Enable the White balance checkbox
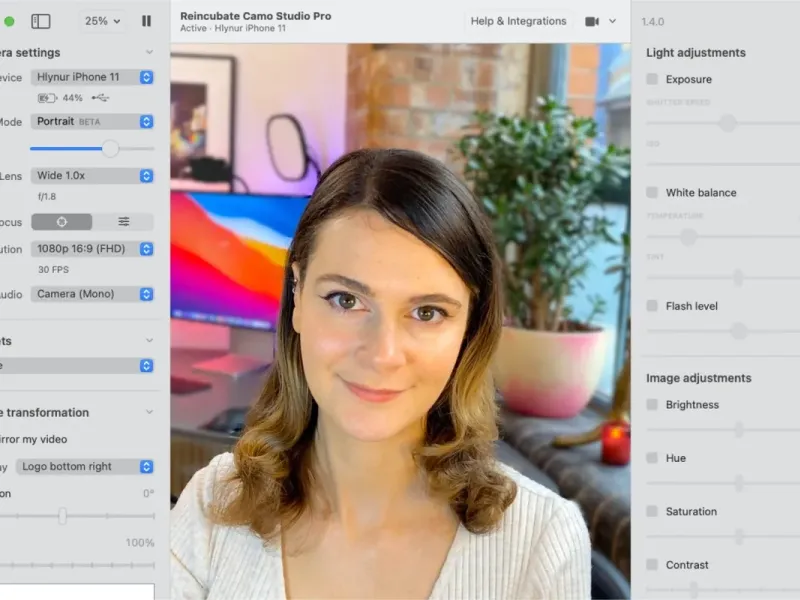This screenshot has width=800, height=600. pyautogui.click(x=652, y=192)
